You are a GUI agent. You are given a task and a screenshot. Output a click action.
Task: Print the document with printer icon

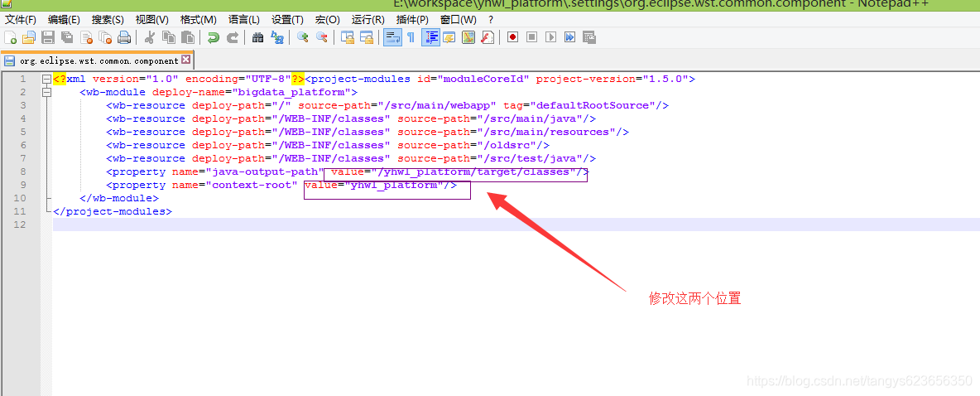pos(124,37)
